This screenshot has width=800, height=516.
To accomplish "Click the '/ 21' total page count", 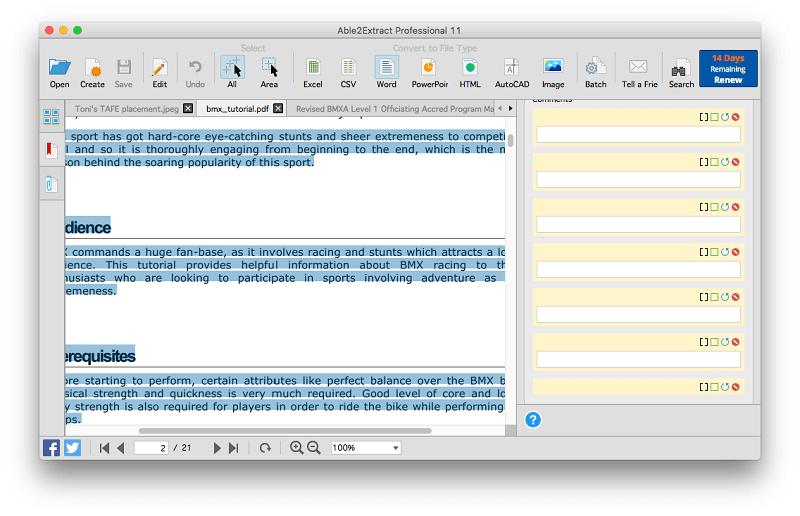I will pyautogui.click(x=182, y=448).
